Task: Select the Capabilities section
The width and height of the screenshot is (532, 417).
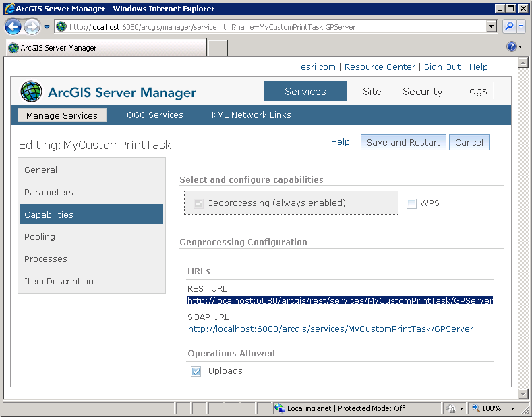Action: pyautogui.click(x=92, y=214)
